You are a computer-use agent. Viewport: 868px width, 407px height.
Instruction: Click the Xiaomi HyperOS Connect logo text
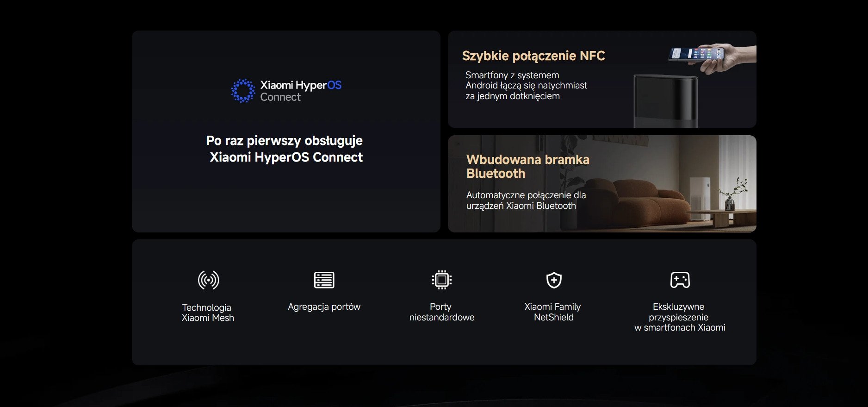pos(301,91)
